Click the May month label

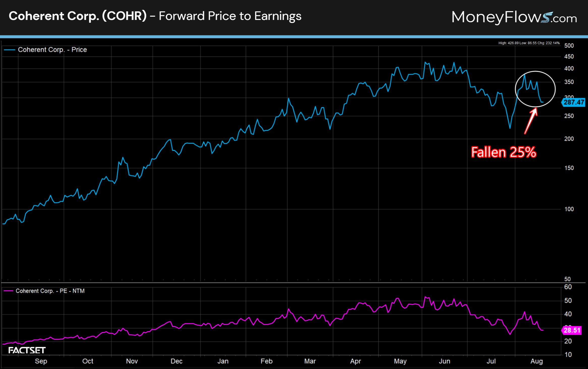[x=400, y=361]
